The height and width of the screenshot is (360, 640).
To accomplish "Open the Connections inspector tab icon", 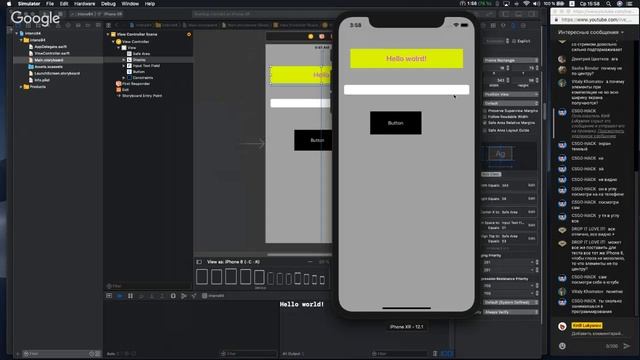I will click(x=523, y=25).
